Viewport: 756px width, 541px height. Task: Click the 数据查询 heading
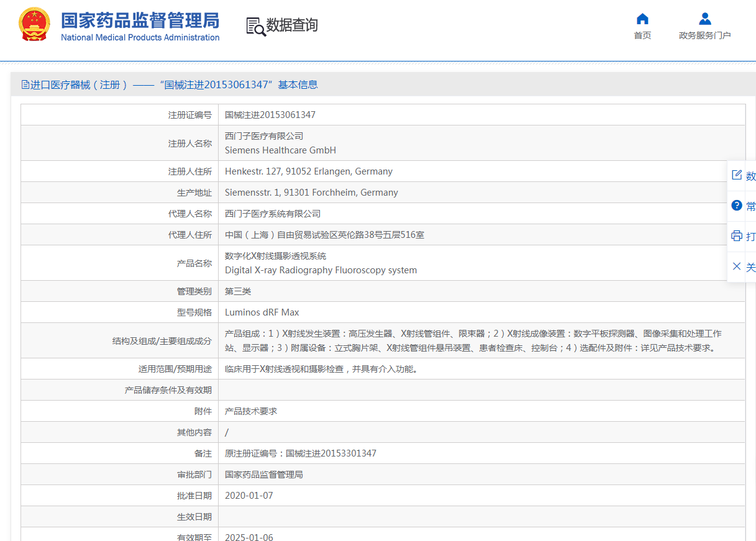pos(292,25)
